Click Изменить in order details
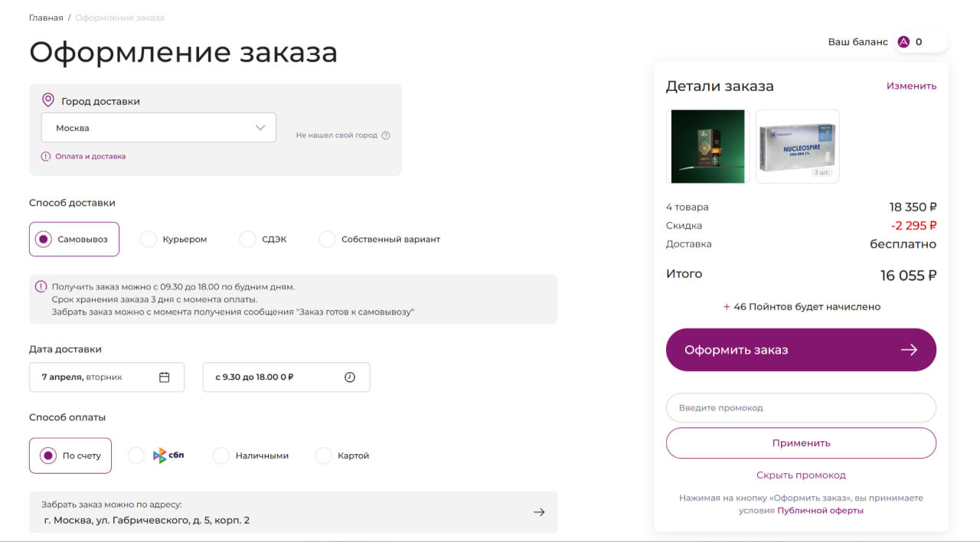 911,86
